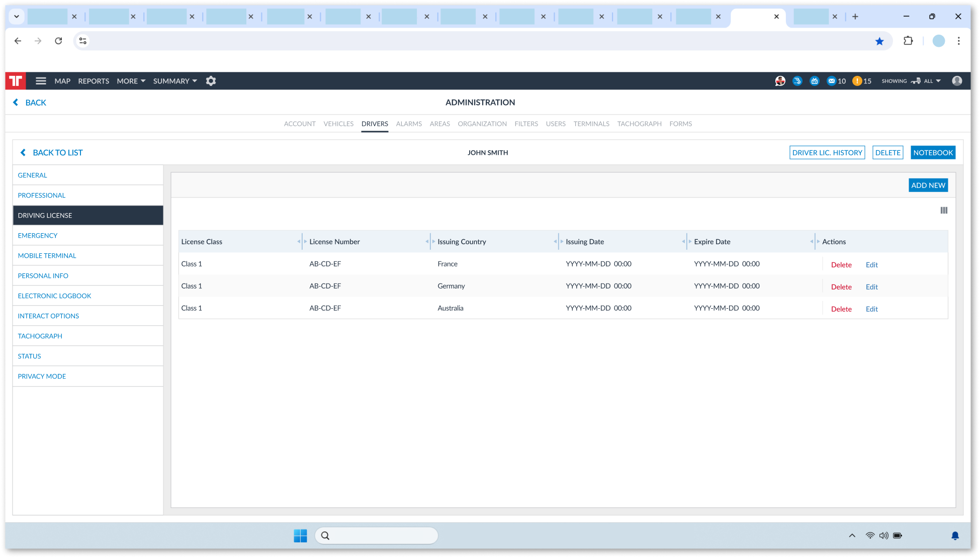
Task: Expand the SUMMARY dropdown menu
Action: click(x=175, y=81)
